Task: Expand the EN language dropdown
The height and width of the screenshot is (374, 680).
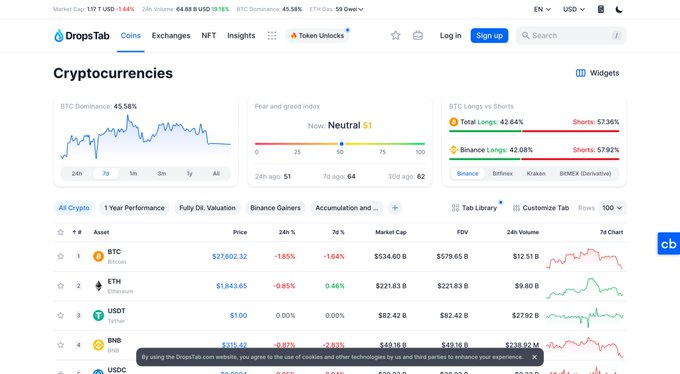Action: pyautogui.click(x=542, y=9)
